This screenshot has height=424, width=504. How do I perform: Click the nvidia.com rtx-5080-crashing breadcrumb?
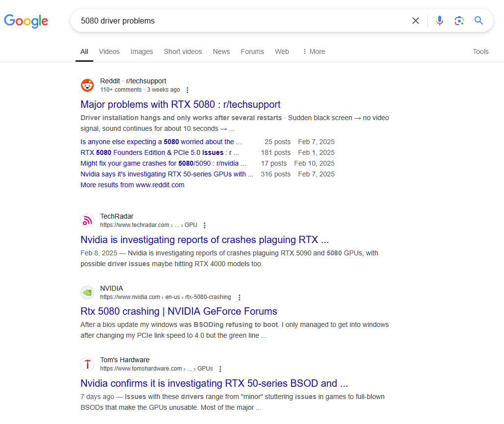tap(165, 297)
